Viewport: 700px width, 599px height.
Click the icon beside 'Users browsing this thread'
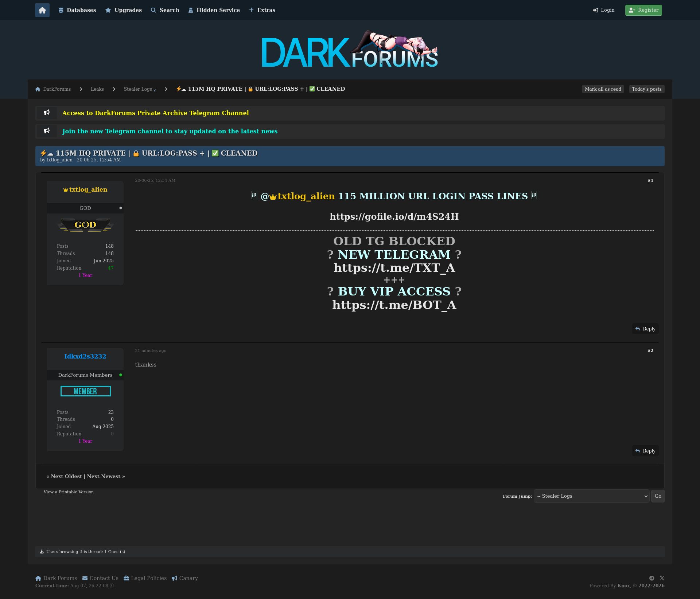(42, 552)
